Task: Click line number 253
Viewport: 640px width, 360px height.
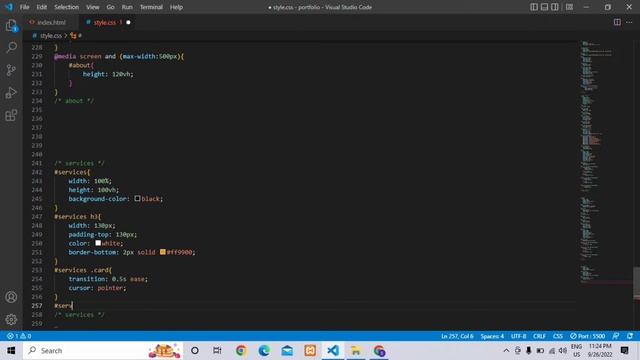Action: point(37,270)
